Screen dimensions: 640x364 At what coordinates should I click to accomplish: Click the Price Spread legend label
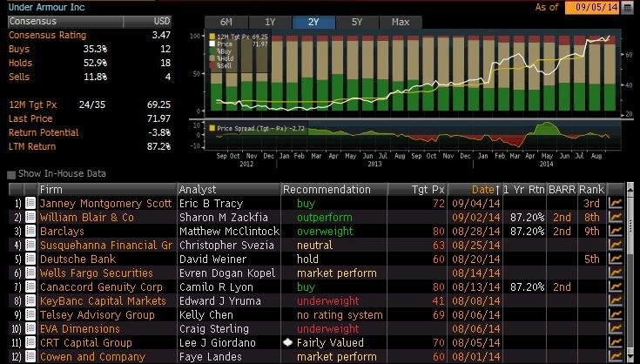[x=260, y=128]
